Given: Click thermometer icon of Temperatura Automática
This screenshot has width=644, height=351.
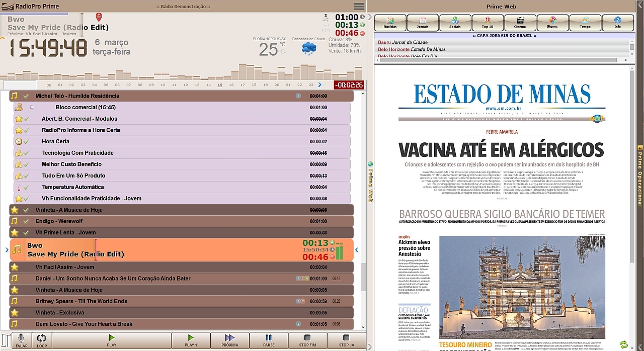Looking at the screenshot, I should 19,187.
